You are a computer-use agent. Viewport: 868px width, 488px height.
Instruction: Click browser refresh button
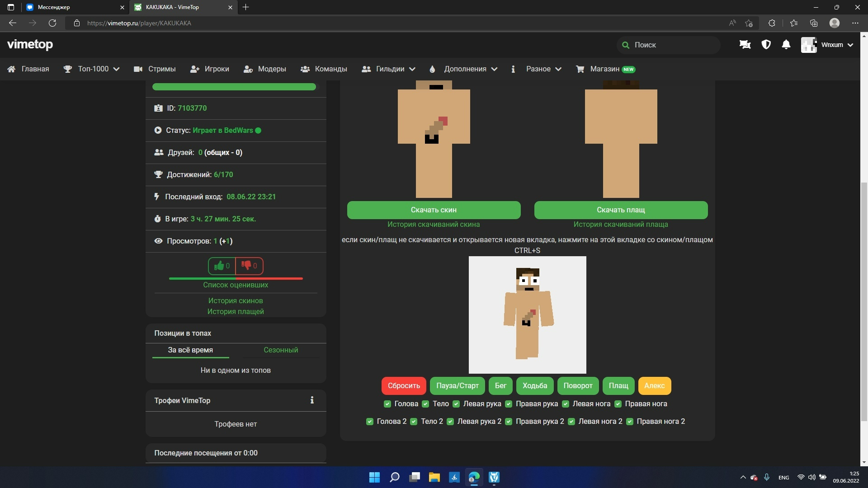pos(52,23)
